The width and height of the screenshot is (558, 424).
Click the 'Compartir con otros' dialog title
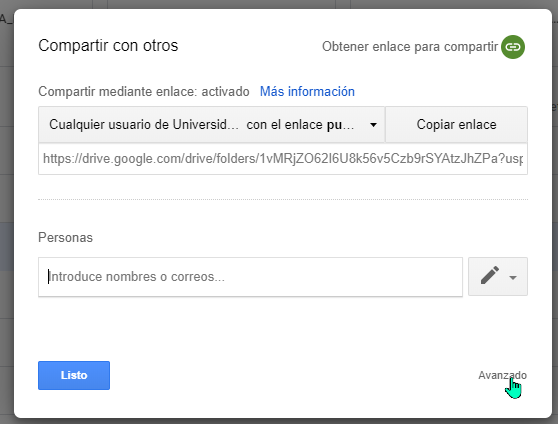tap(108, 46)
